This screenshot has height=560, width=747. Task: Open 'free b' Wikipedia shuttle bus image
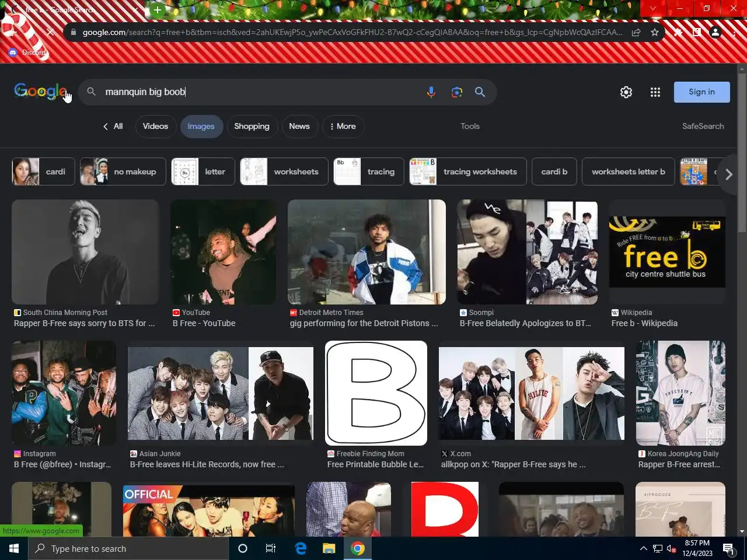[x=667, y=252]
